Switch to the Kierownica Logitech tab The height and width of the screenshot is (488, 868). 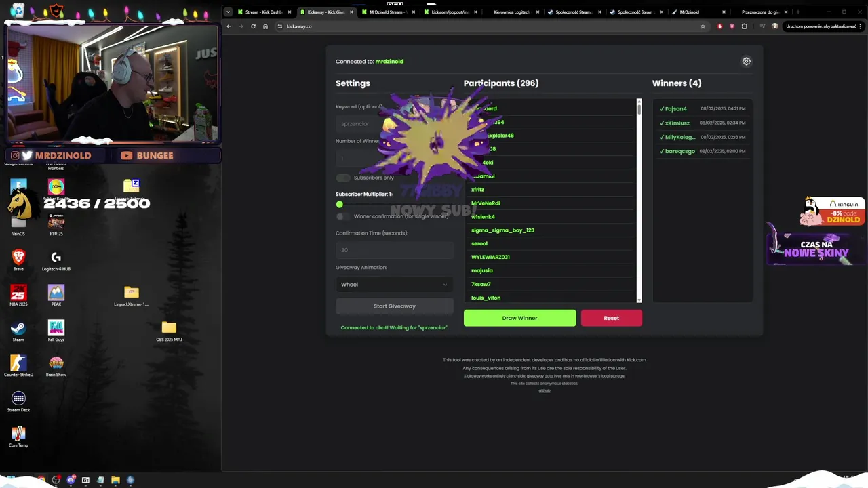tap(513, 12)
